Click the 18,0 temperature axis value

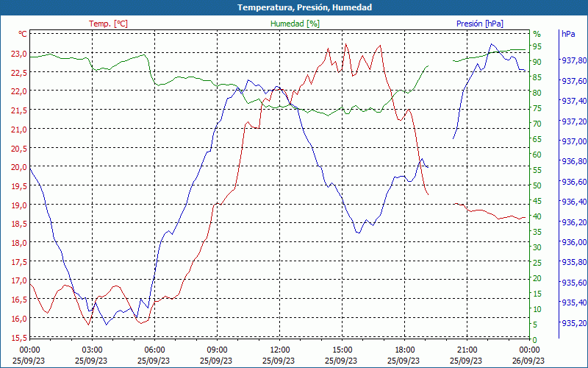point(19,243)
